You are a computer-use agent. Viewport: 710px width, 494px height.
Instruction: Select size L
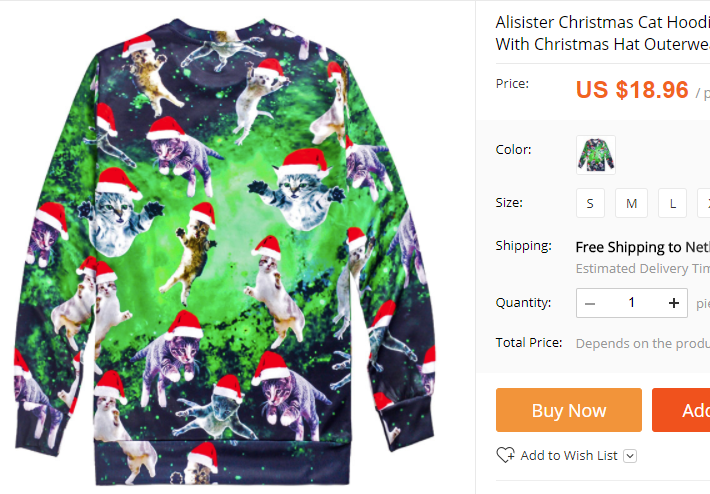click(x=672, y=203)
